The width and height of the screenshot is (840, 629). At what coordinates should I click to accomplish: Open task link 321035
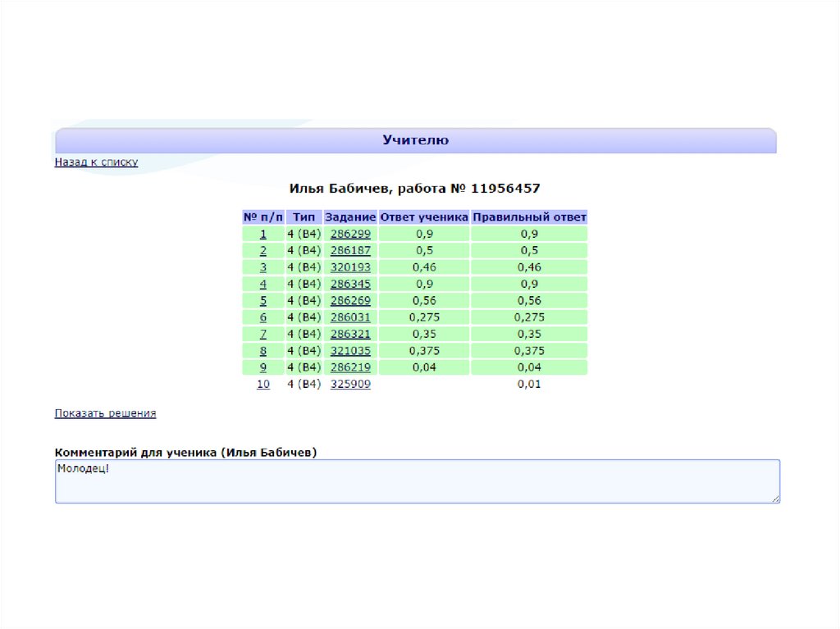350,350
